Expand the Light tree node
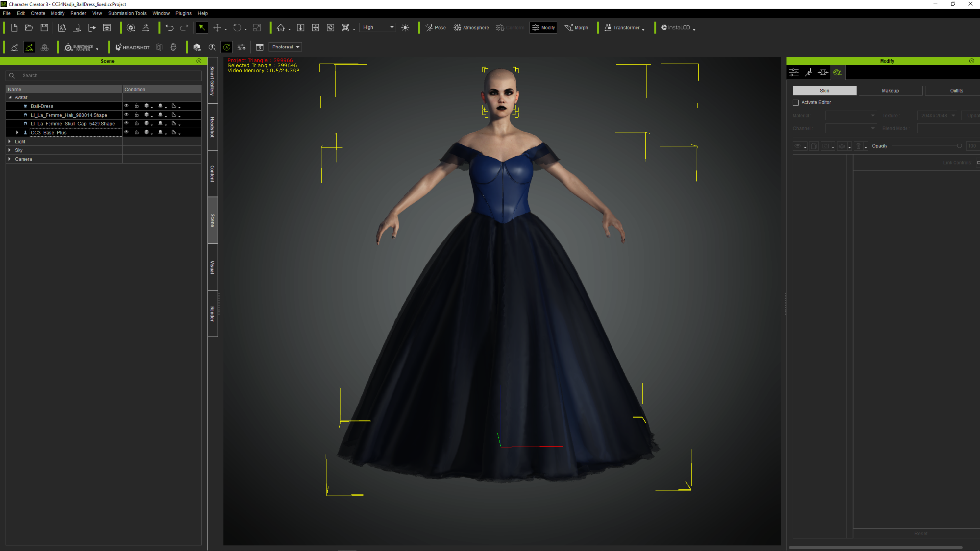980x551 pixels. point(10,142)
